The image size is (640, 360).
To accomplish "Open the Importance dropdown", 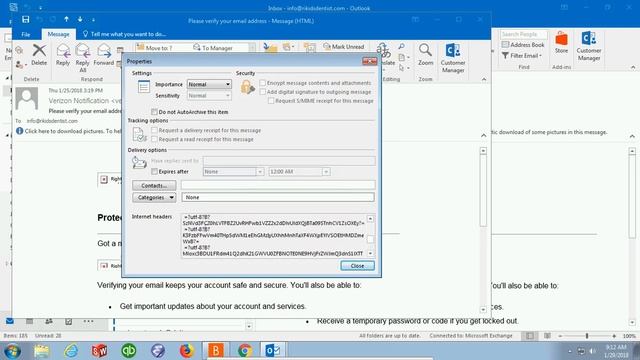I will pyautogui.click(x=209, y=84).
